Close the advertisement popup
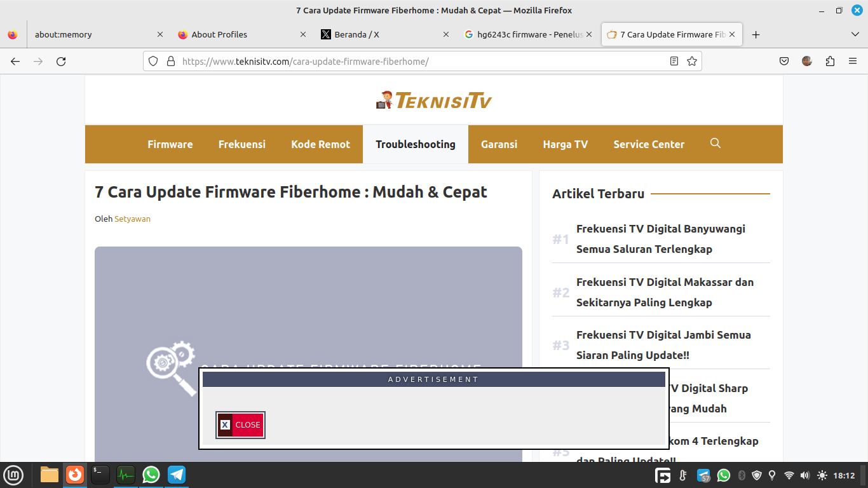This screenshot has width=868, height=488. click(x=240, y=424)
